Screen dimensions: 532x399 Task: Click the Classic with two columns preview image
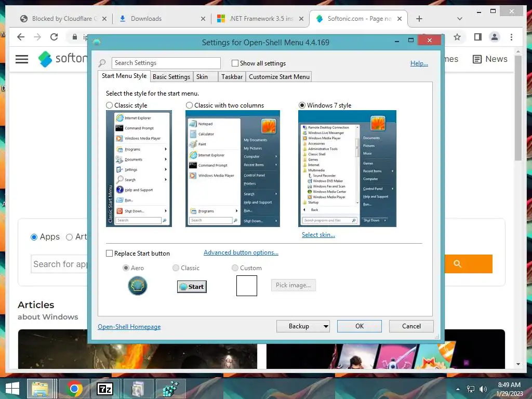tap(233, 169)
